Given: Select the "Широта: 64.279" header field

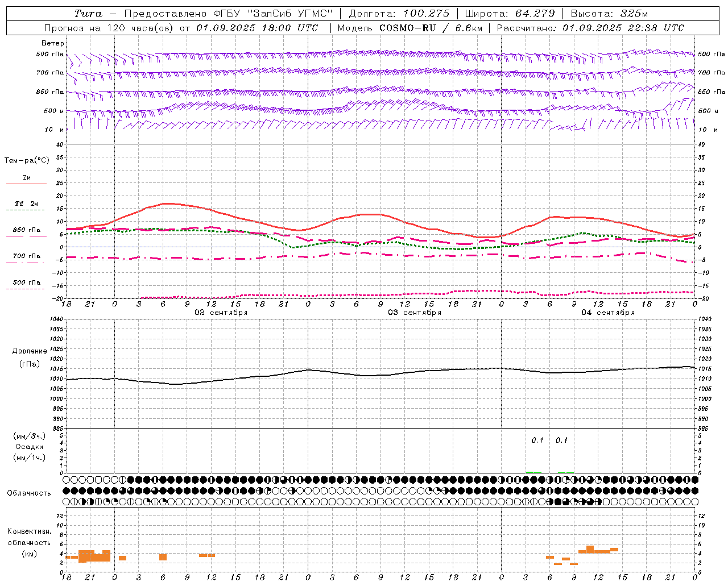Looking at the screenshot, I should [x=510, y=14].
